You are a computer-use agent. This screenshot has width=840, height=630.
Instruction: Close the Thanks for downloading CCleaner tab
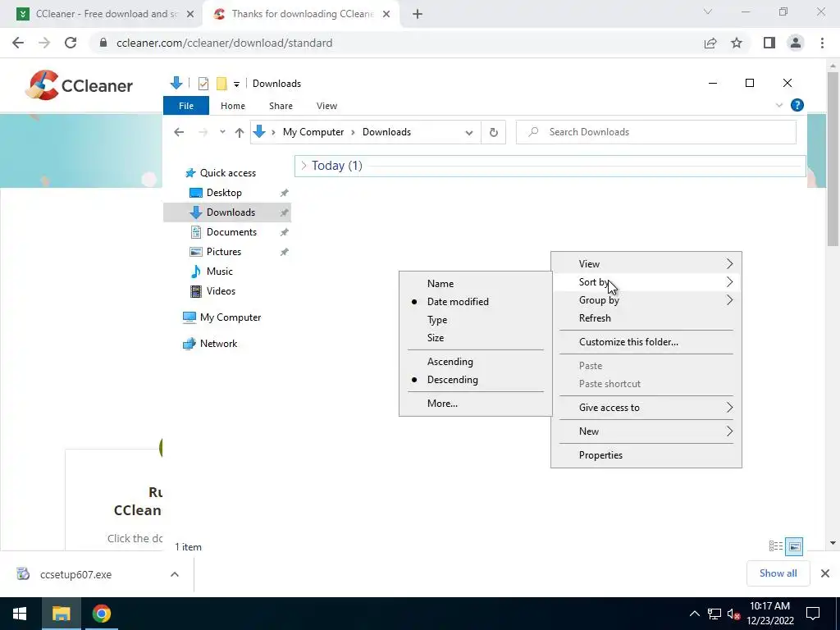(386, 14)
